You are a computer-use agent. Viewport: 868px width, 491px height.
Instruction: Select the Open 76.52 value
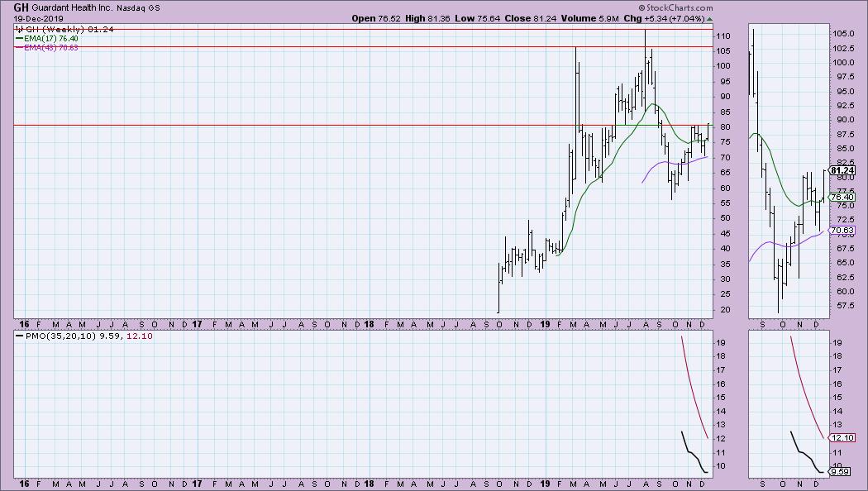pyautogui.click(x=376, y=18)
